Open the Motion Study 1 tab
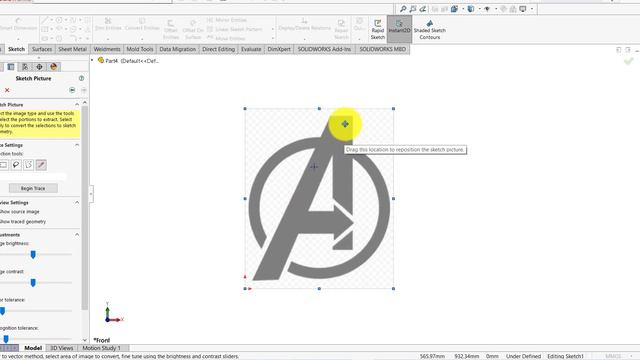Screen dimensions: 640x360 click(x=101, y=348)
